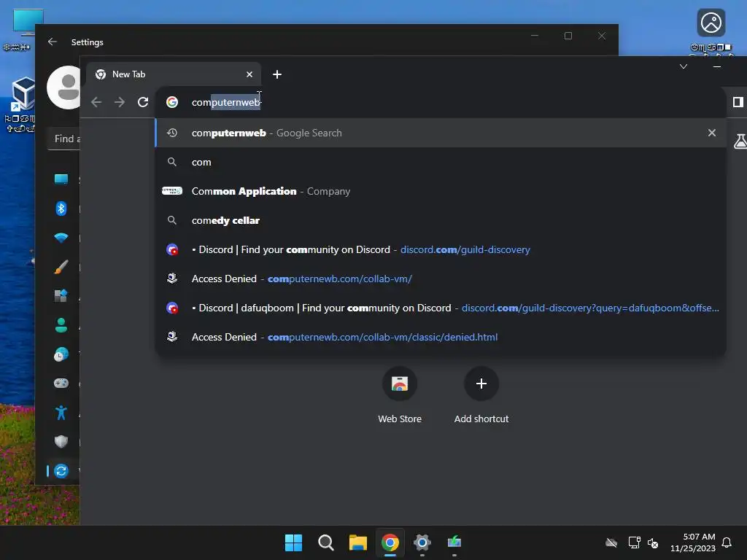Open collab-vm/classic/denied.html suggestion

(441, 337)
